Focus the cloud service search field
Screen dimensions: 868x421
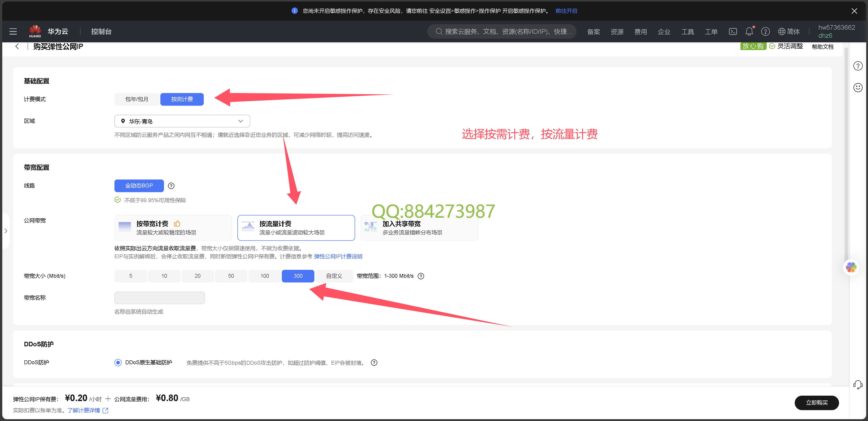tap(502, 31)
